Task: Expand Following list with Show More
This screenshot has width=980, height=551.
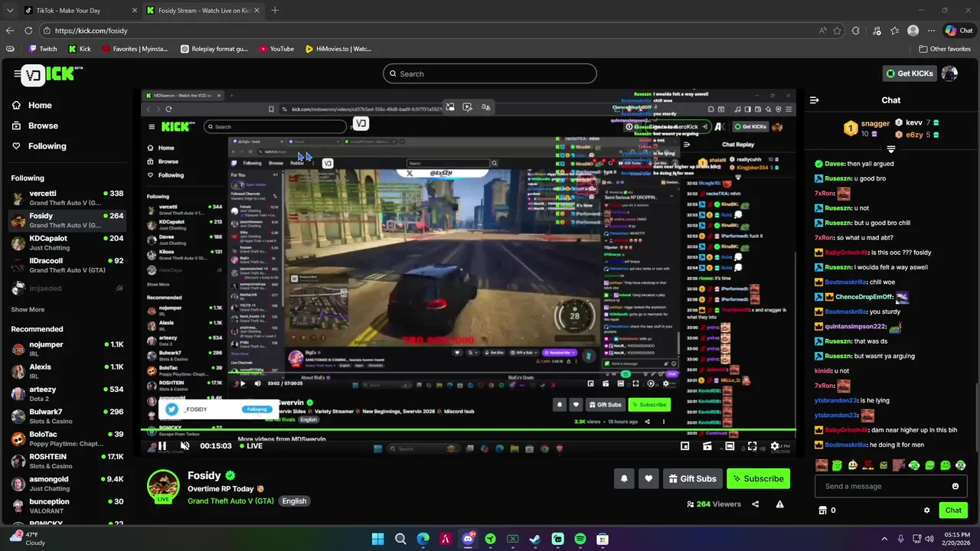Action: 28,310
